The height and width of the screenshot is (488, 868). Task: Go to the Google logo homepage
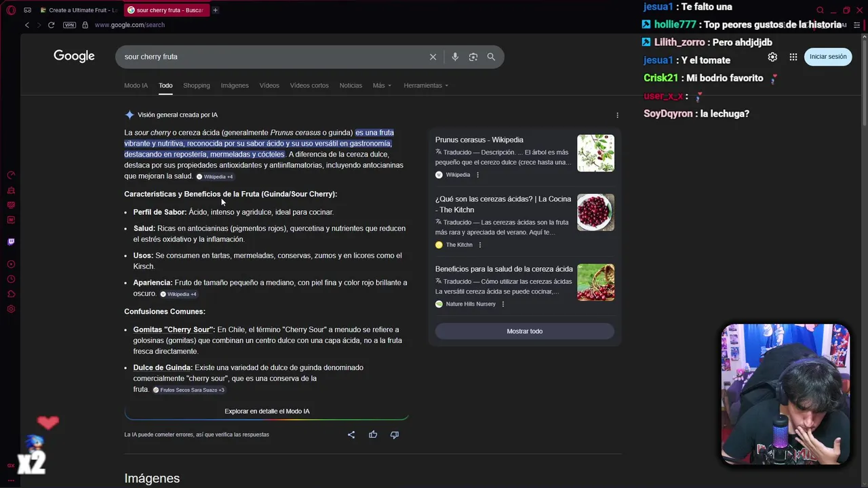tap(74, 56)
